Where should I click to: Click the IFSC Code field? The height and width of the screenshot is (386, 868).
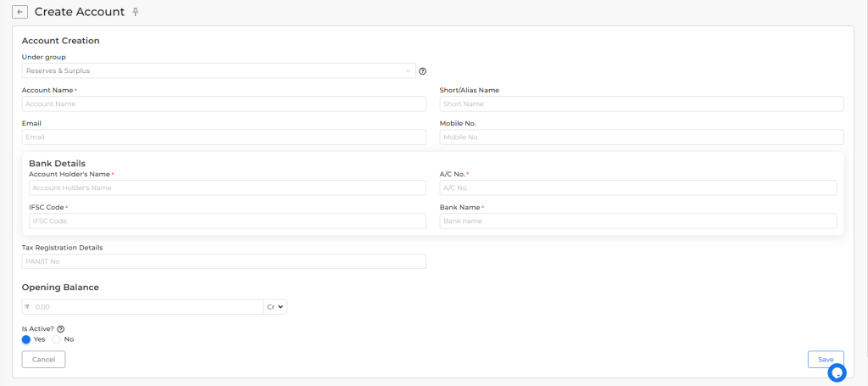coord(227,221)
